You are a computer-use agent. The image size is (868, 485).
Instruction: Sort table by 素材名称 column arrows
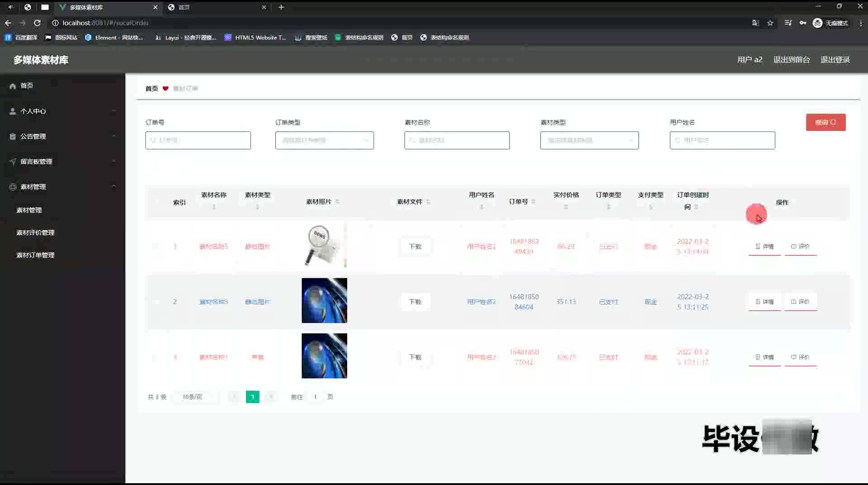[x=214, y=207]
